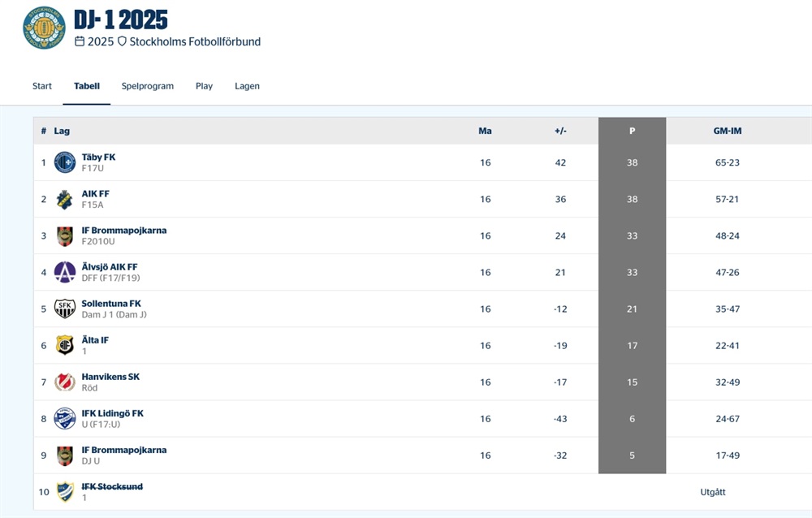Click the IFK Lidingö FK crest
The height and width of the screenshot is (518, 812).
click(x=65, y=418)
